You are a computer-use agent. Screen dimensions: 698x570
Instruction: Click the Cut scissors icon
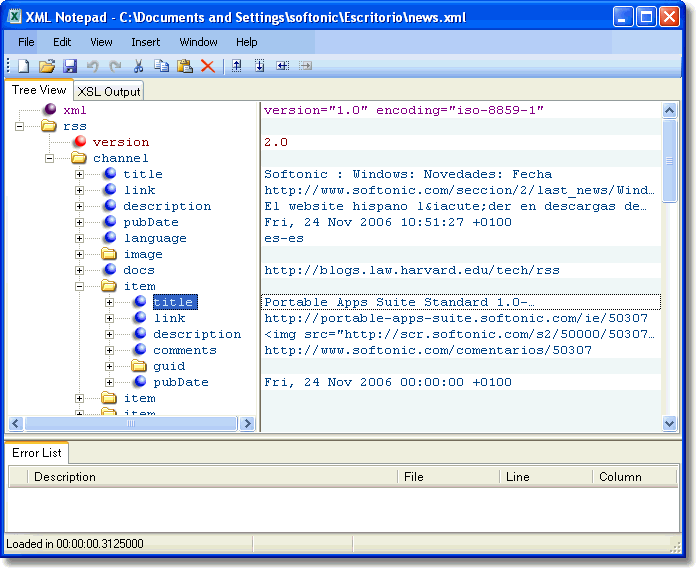(x=138, y=66)
